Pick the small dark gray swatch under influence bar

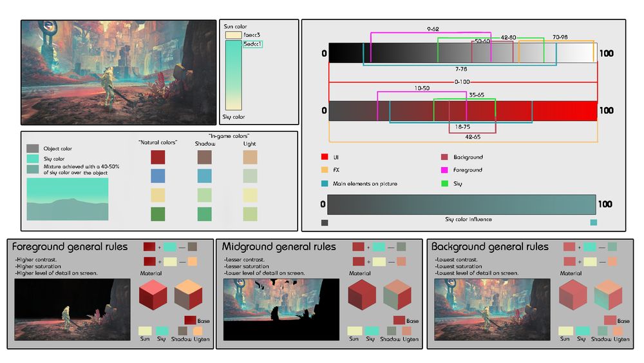(325, 222)
